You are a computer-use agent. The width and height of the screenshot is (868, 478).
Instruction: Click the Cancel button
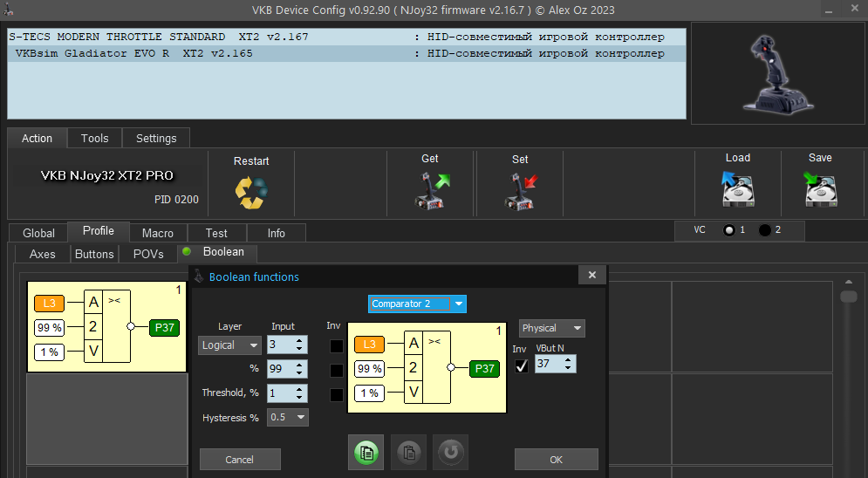[240, 459]
